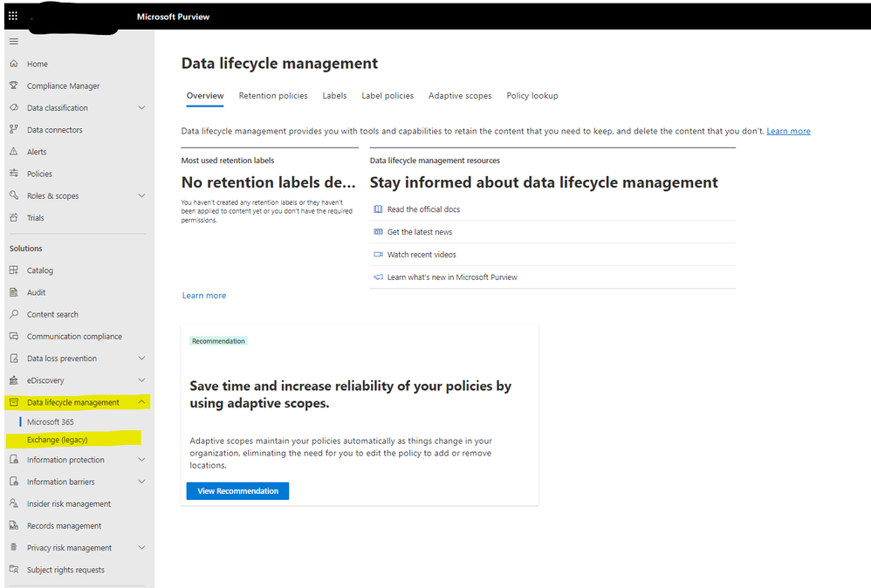Open Compliance Manager trophy icon
The image size is (871, 588).
(14, 85)
